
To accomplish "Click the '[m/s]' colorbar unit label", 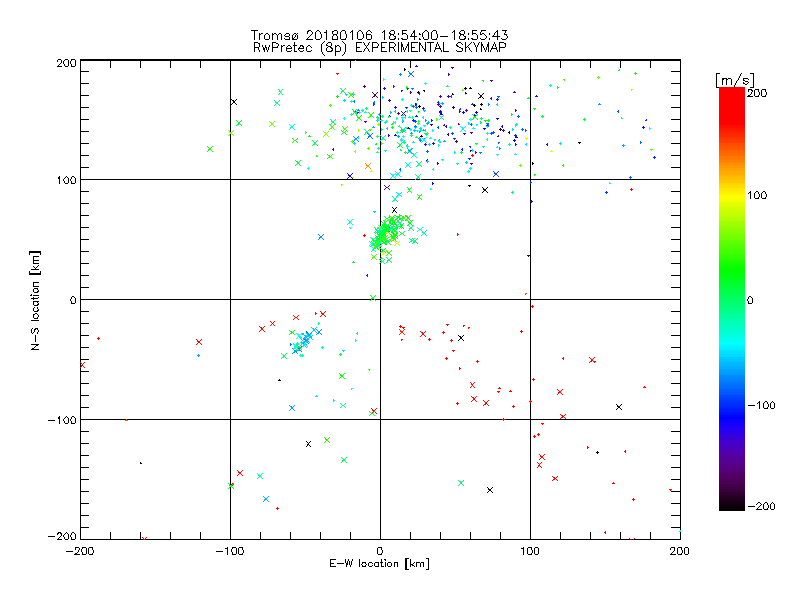I will click(x=734, y=80).
